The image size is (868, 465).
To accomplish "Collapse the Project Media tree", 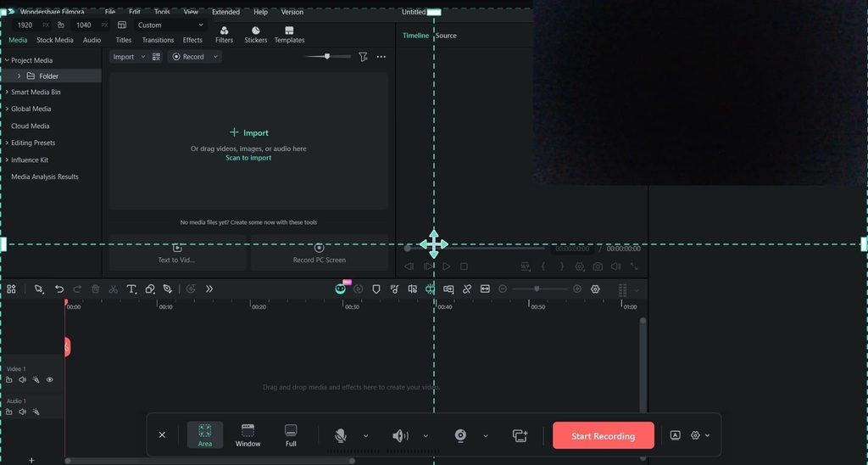I will [x=7, y=60].
